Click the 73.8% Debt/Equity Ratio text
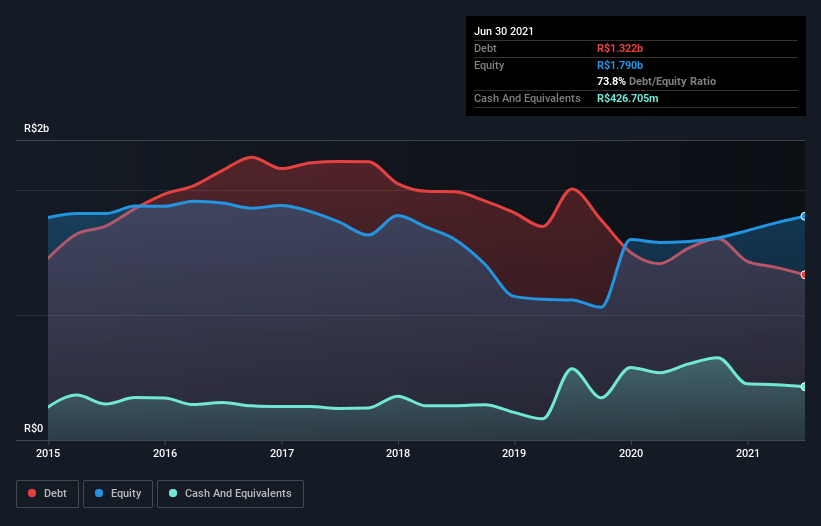This screenshot has width=821, height=526. (657, 81)
